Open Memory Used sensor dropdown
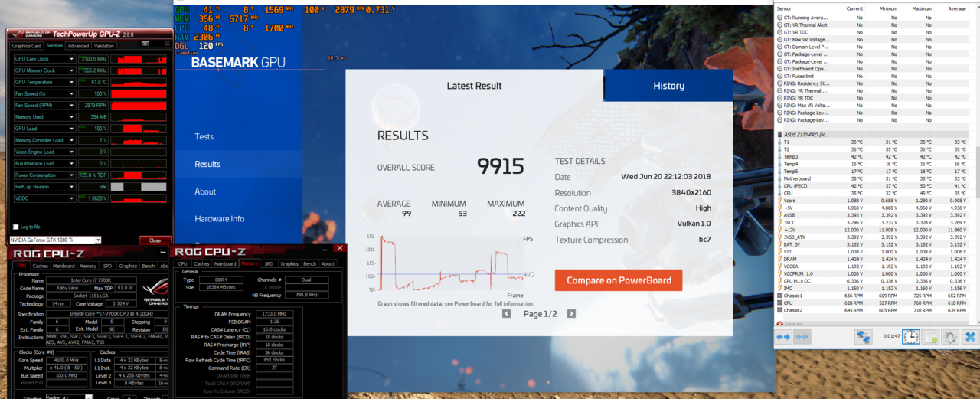The height and width of the screenshot is (399, 980). pyautogui.click(x=72, y=117)
